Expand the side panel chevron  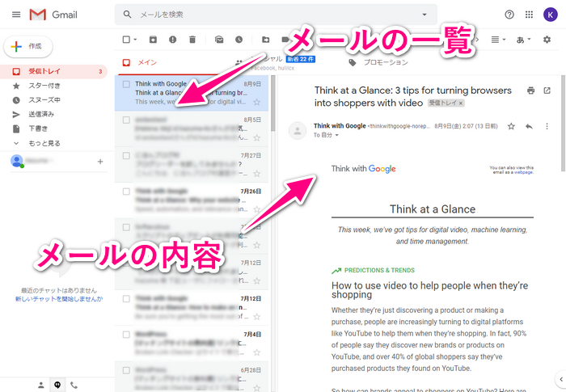coord(560,379)
